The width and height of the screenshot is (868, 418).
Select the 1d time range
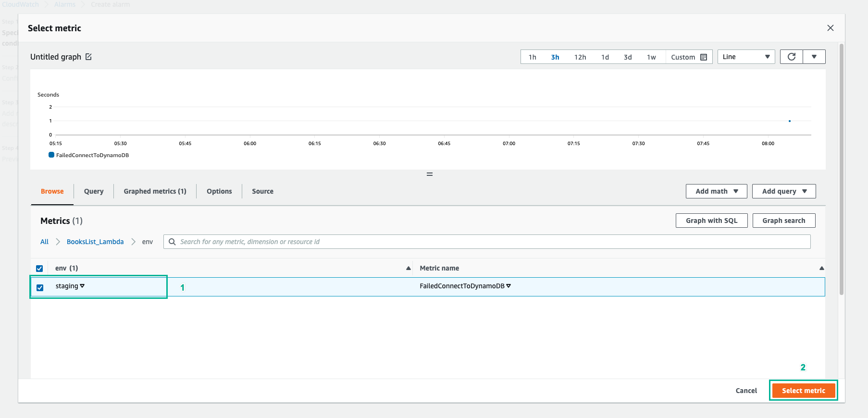coord(605,57)
